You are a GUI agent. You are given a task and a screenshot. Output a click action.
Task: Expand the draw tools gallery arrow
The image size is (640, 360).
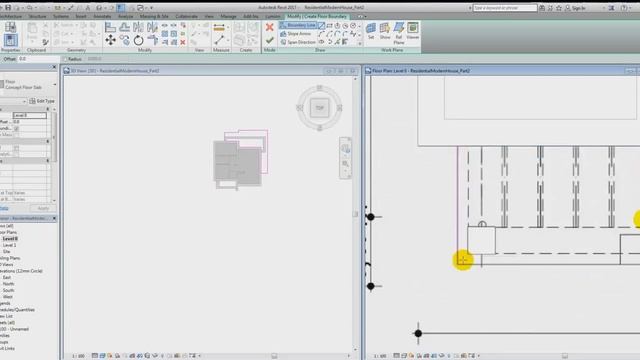[360, 43]
